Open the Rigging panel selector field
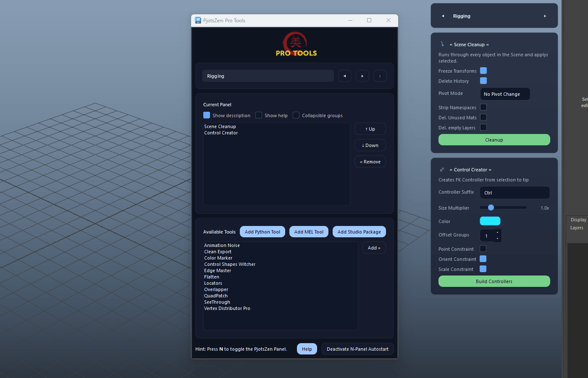 268,76
